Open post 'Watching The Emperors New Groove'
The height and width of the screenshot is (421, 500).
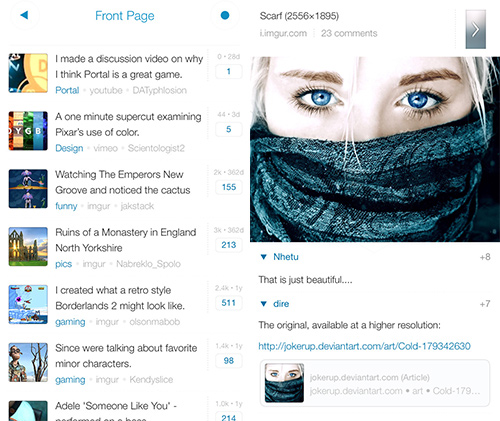pos(123,182)
